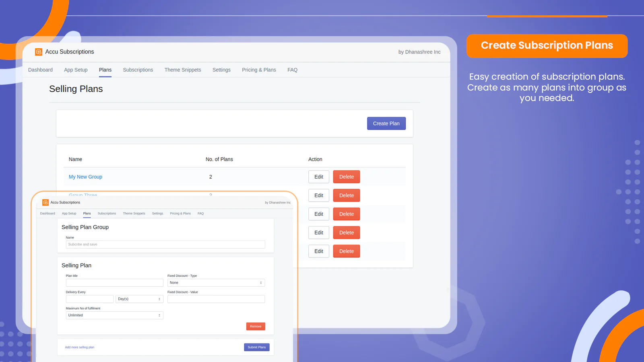Open Dashboard tab in overlay window
Image resolution: width=644 pixels, height=362 pixels.
tap(47, 214)
